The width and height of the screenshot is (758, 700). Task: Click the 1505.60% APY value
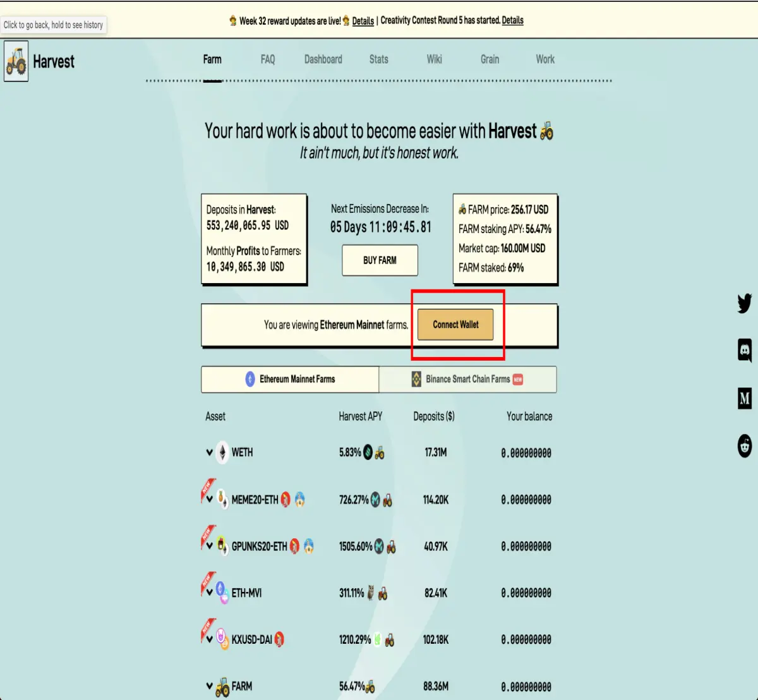click(x=356, y=546)
